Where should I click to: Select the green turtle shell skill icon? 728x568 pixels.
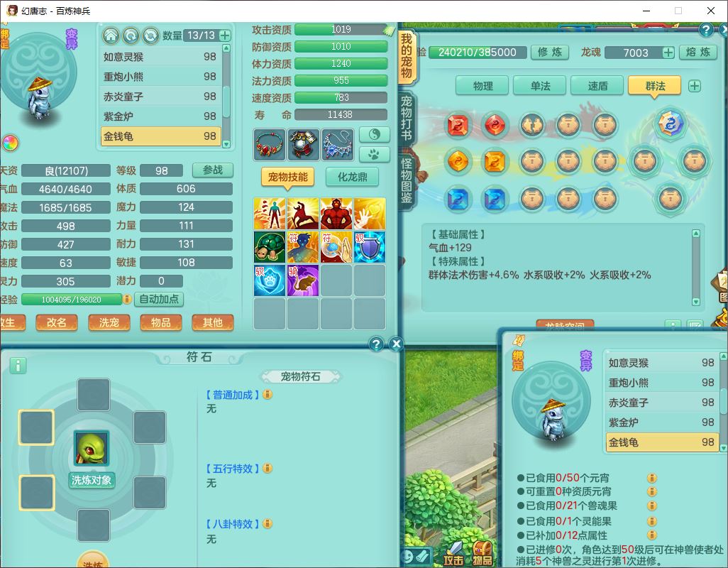click(x=270, y=247)
